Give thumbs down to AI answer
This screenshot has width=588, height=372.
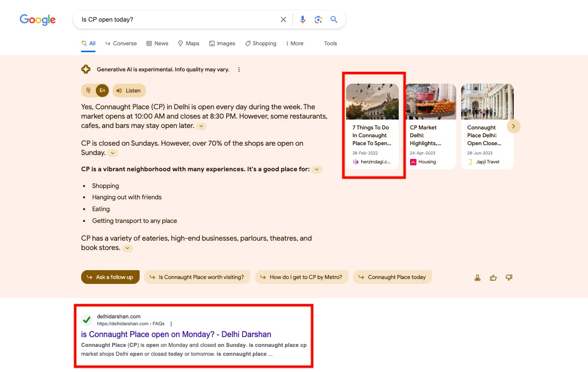[x=509, y=278]
